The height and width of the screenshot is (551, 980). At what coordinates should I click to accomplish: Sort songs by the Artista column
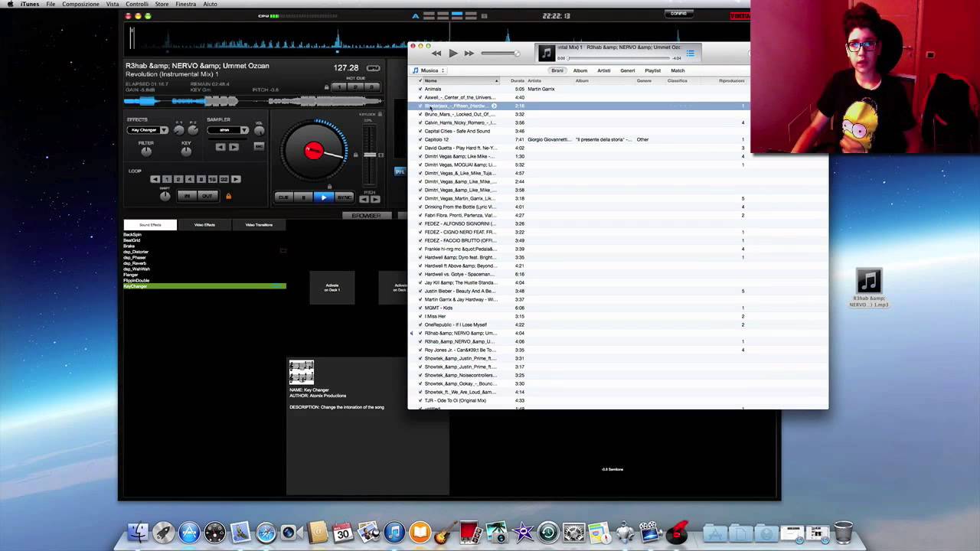point(534,80)
